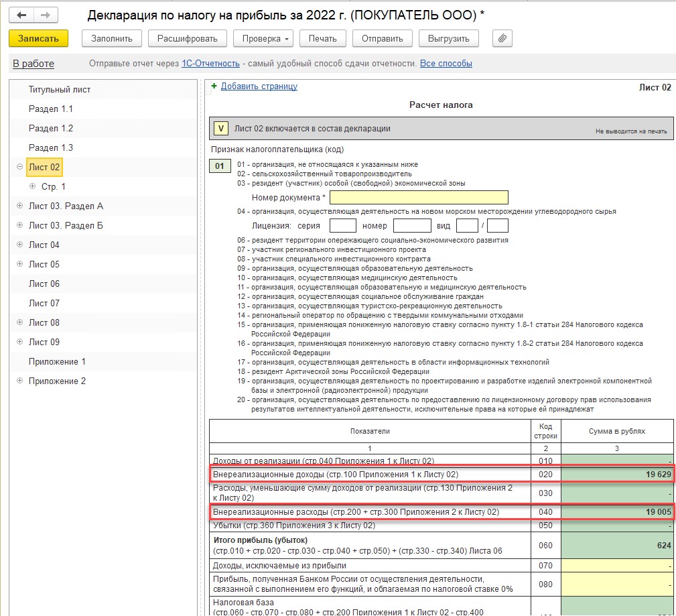Open attachments via the paperclip icon

[502, 38]
